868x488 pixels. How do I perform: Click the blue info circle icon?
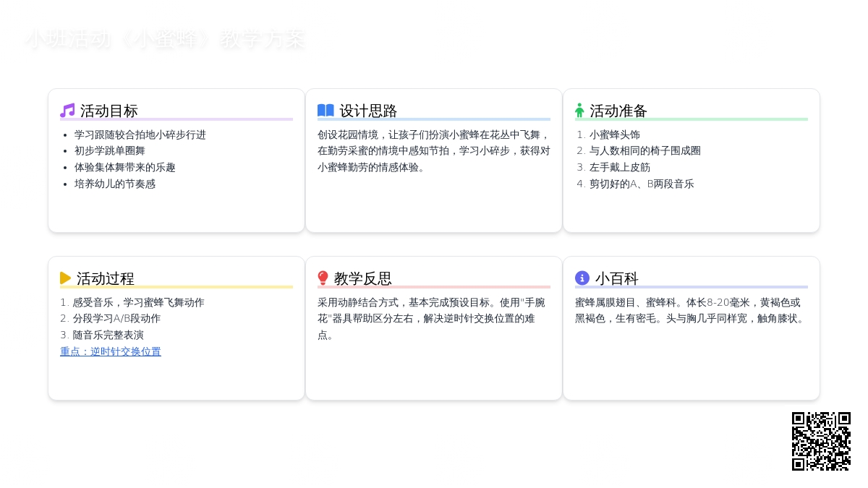(582, 278)
